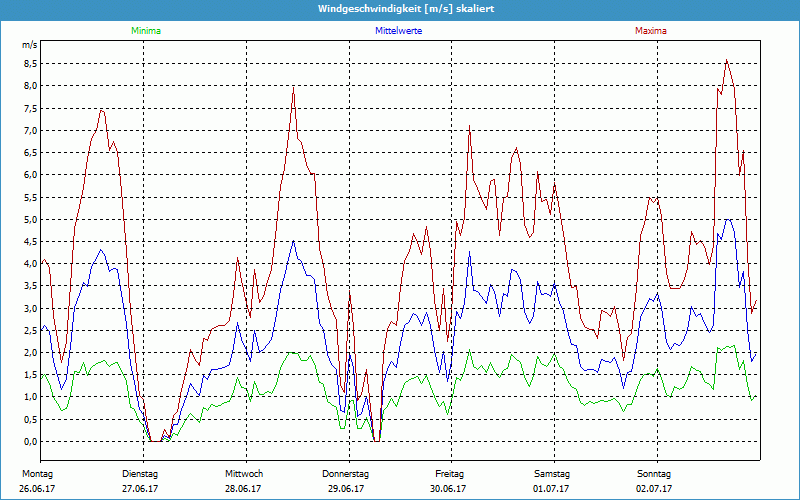The width and height of the screenshot is (800, 500).
Task: Click the '26.06.17' date label
Action: pyautogui.click(x=37, y=489)
